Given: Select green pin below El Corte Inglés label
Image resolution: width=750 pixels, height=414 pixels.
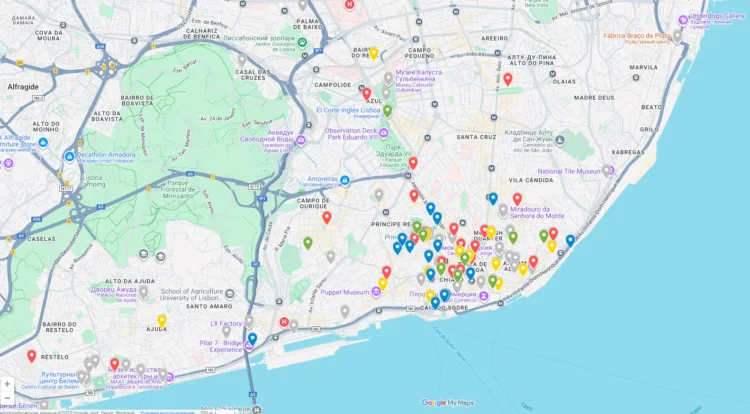Looking at the screenshot, I should [387, 111].
